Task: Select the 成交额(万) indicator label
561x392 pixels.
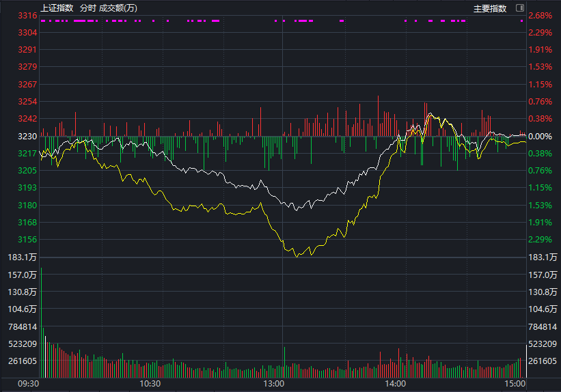Action: (119, 8)
